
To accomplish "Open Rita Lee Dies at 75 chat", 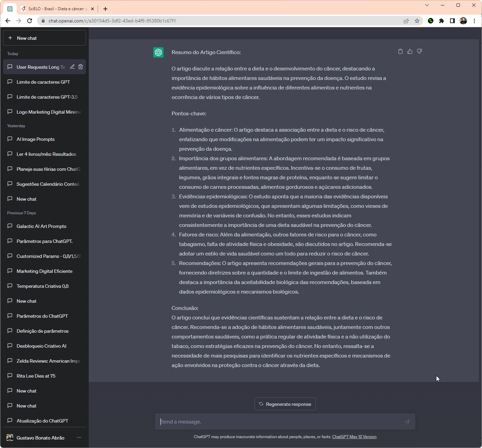I will pyautogui.click(x=45, y=376).
